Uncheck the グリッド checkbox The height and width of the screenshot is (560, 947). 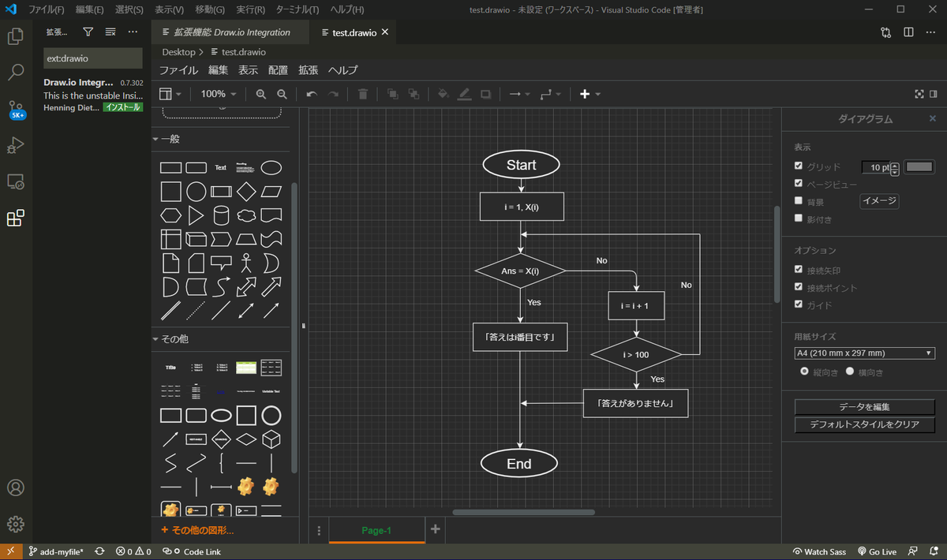[x=799, y=166]
